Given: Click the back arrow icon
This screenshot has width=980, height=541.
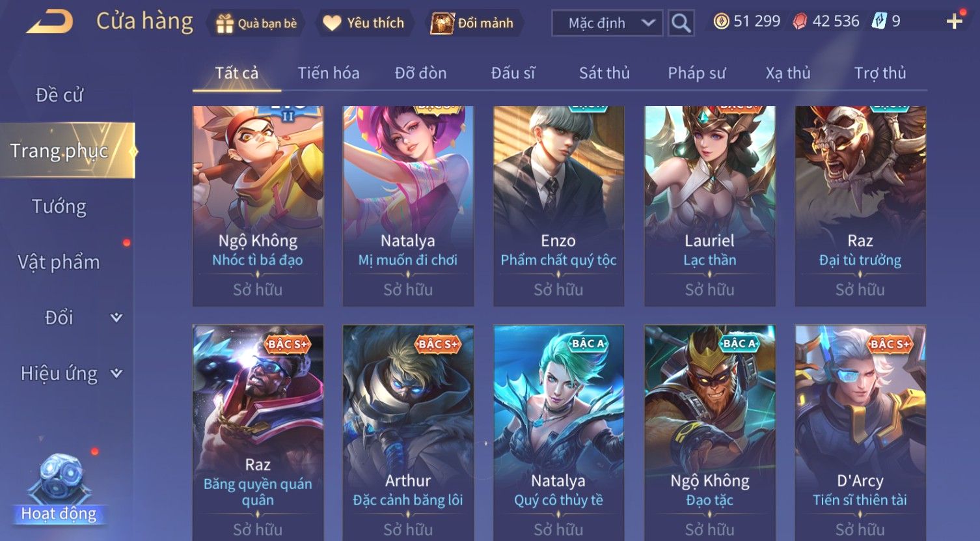Looking at the screenshot, I should point(50,22).
